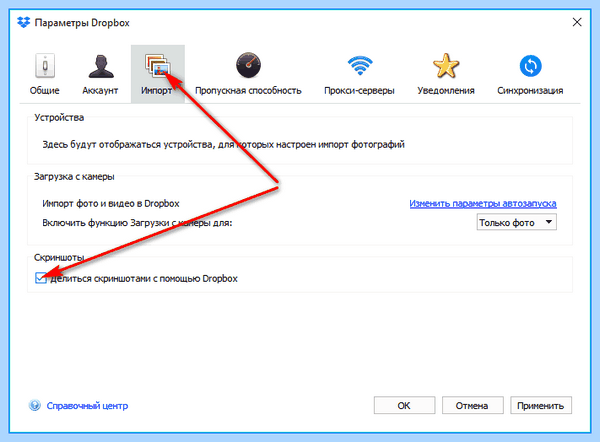Image resolution: width=600 pixels, height=442 pixels.
Task: Close the Параметры Dropbox window
Action: click(577, 22)
